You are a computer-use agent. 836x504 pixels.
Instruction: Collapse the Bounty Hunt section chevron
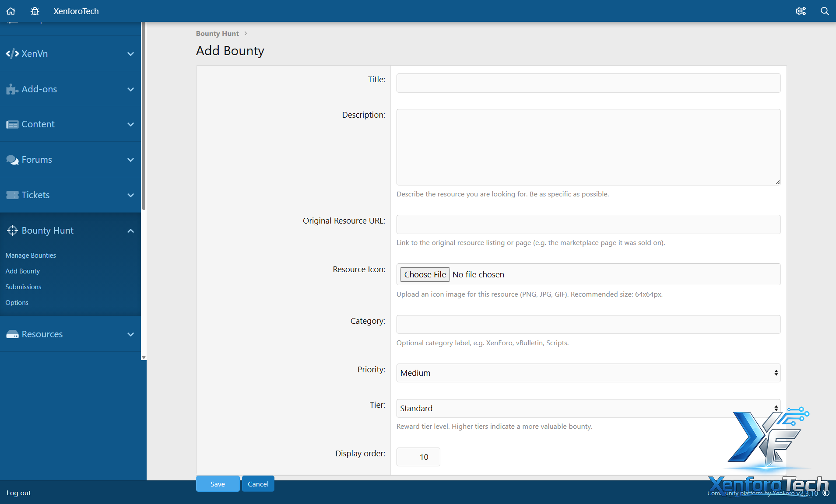coord(130,231)
